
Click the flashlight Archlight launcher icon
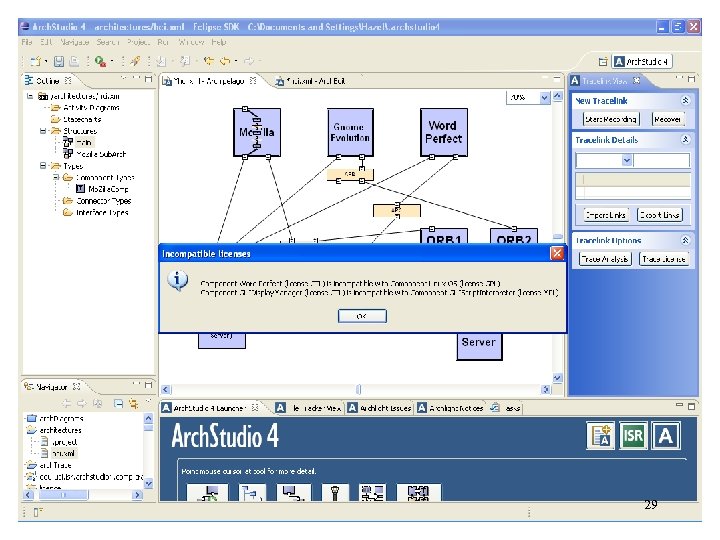pos(335,492)
